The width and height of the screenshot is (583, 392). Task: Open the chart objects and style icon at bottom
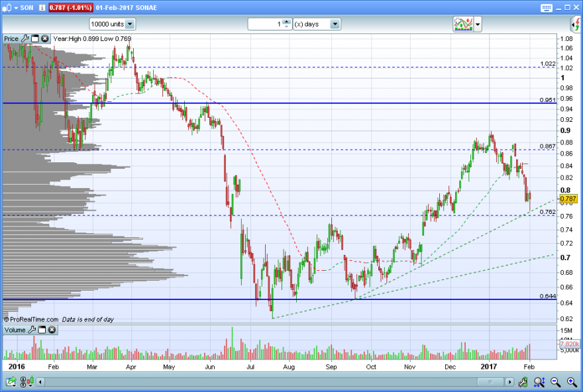tap(26, 381)
